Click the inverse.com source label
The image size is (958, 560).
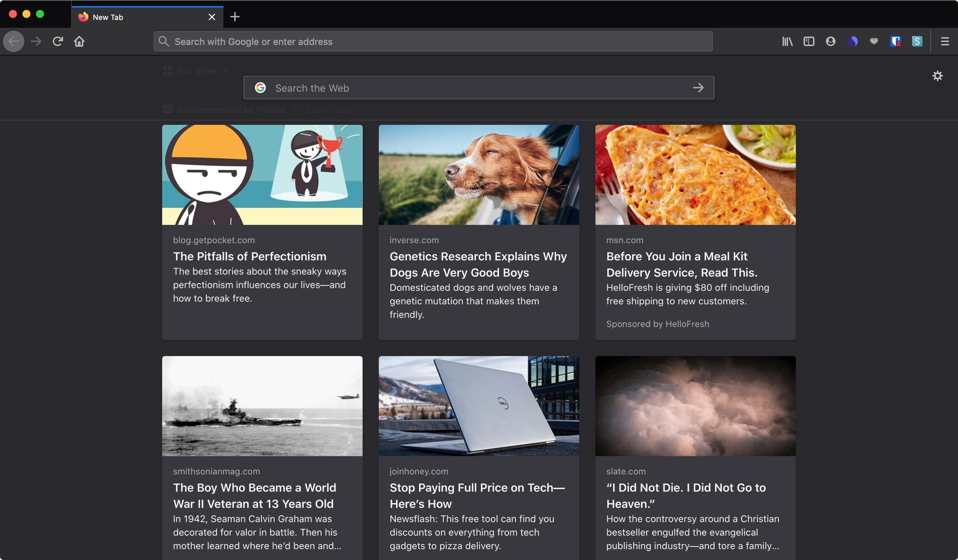click(414, 240)
